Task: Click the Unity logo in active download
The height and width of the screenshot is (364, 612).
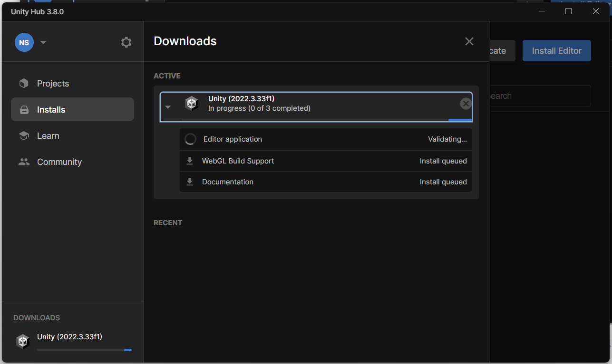Action: (x=192, y=103)
